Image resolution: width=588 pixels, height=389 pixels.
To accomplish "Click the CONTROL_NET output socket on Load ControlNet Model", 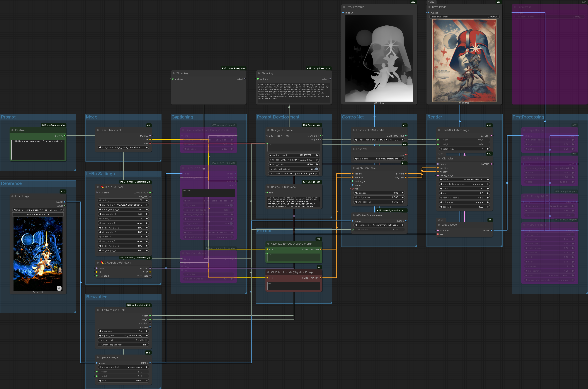I will (406, 136).
